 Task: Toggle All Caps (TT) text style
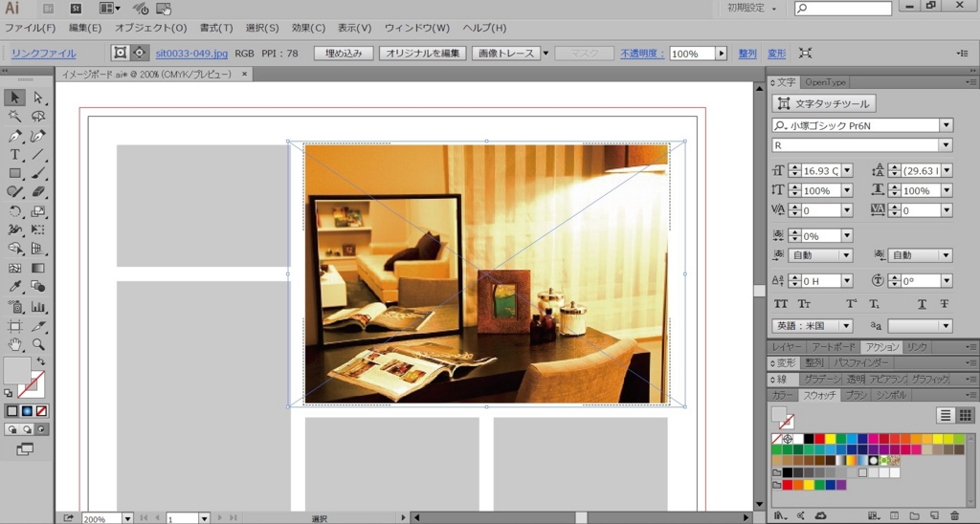pyautogui.click(x=781, y=304)
